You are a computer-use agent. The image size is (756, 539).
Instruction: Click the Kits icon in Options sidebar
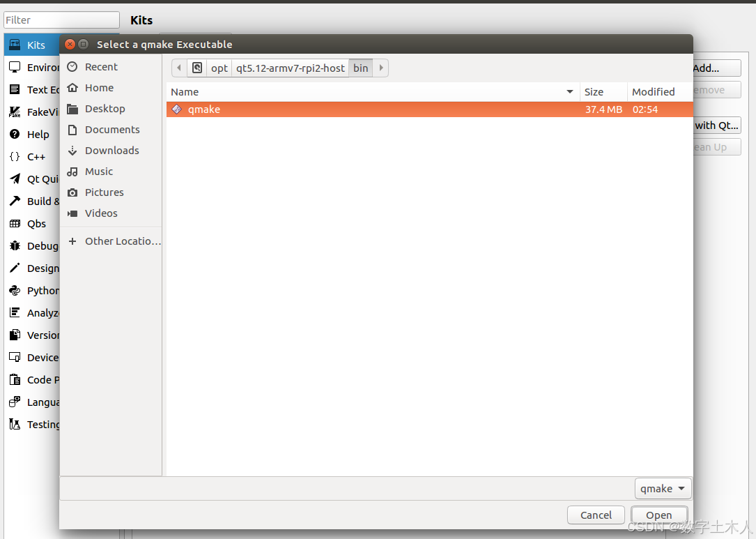(x=15, y=45)
